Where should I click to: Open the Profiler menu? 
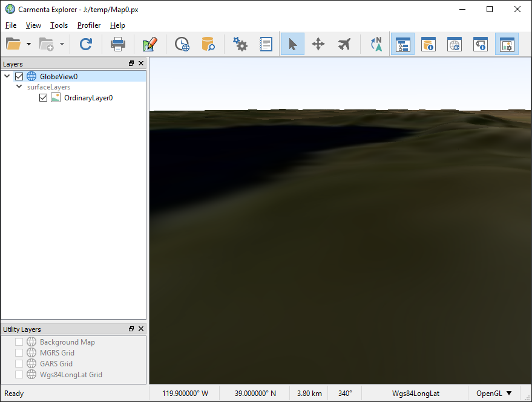[89, 25]
